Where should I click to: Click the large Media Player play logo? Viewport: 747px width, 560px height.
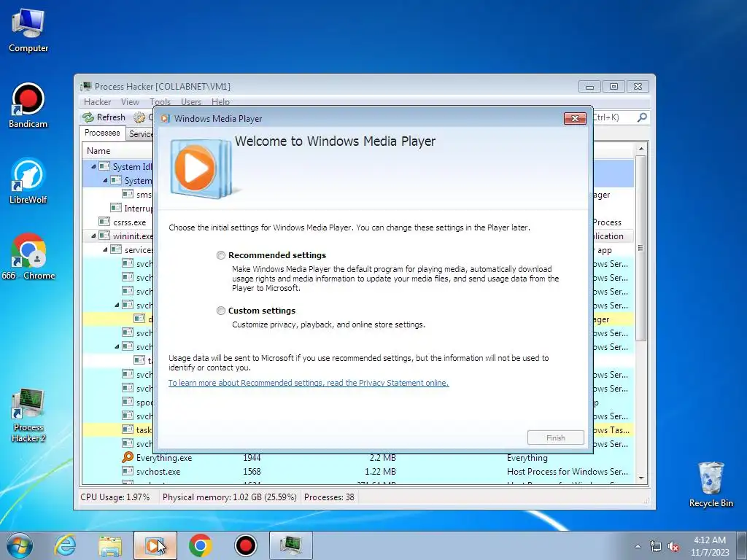201,168
